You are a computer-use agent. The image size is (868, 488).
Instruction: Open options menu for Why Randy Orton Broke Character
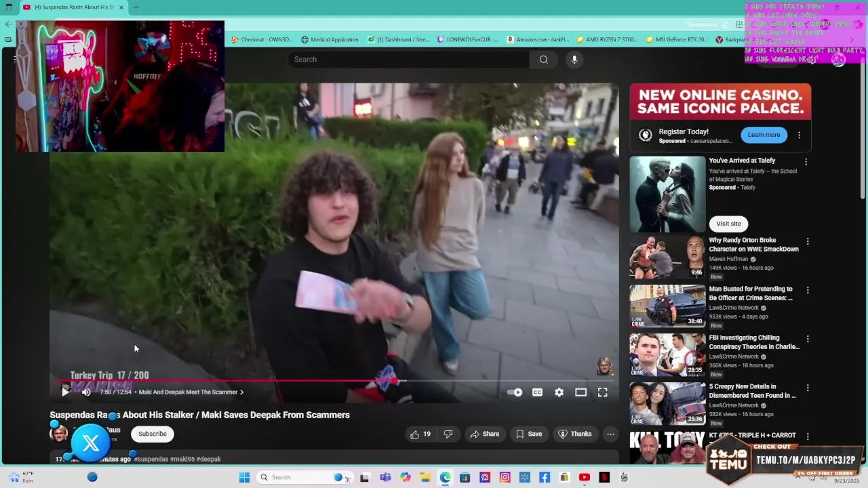[x=807, y=241]
